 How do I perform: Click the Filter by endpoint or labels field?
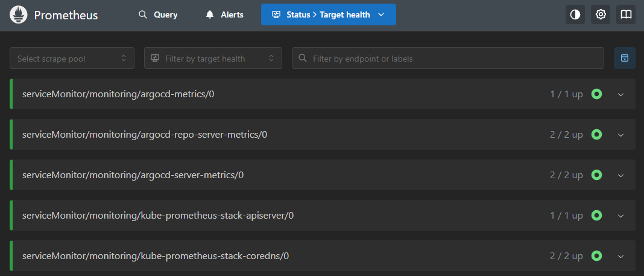(x=448, y=59)
